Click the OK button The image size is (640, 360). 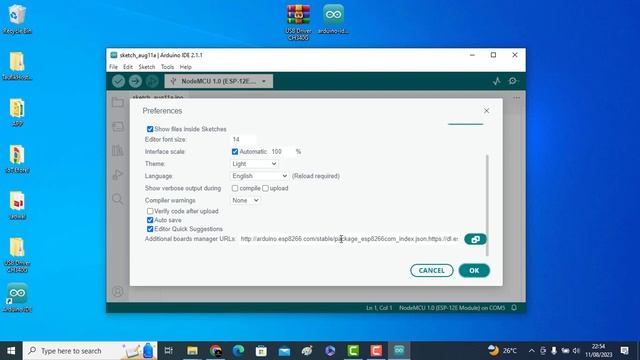pyautogui.click(x=474, y=271)
